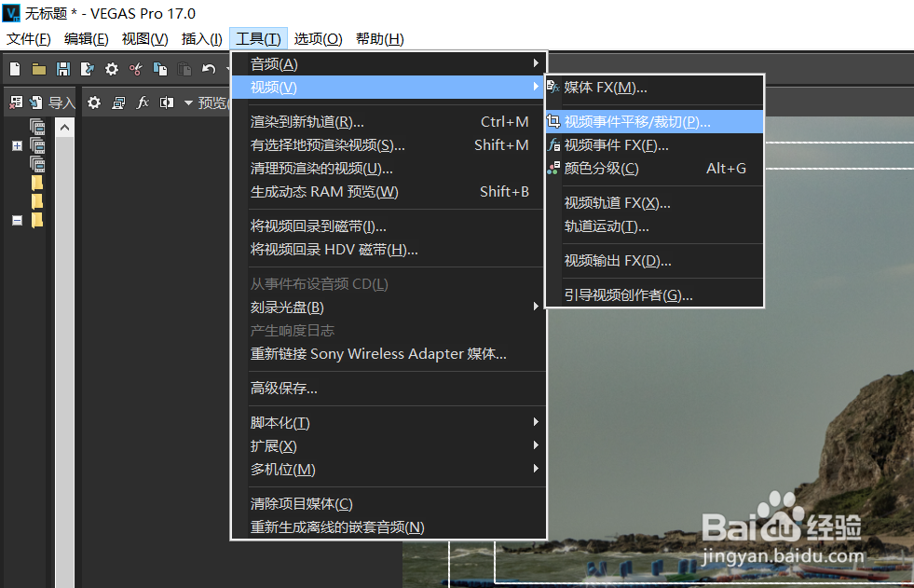This screenshot has height=588, width=914.
Task: Save the project with the floppy disk icon
Action: pyautogui.click(x=63, y=69)
